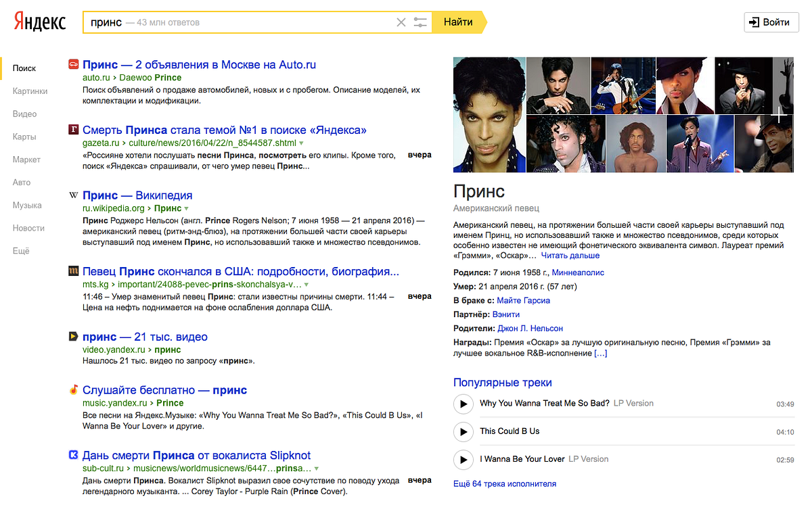812x505 pixels.
Task: Open advanced search settings sliders icon
Action: 421,22
